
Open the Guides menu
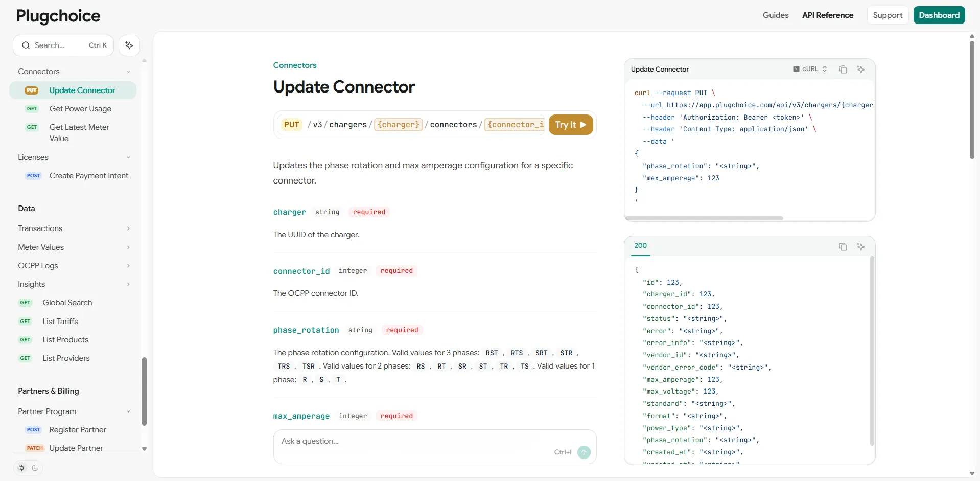(x=776, y=15)
